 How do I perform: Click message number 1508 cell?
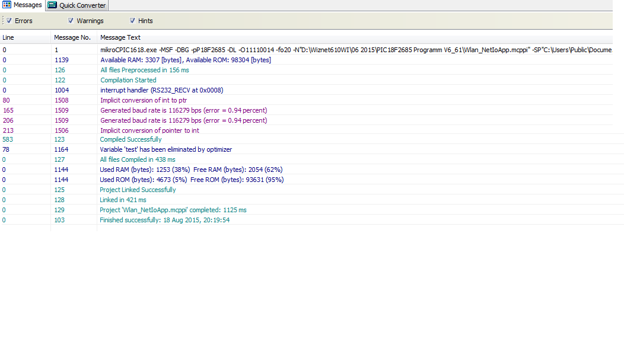(62, 100)
